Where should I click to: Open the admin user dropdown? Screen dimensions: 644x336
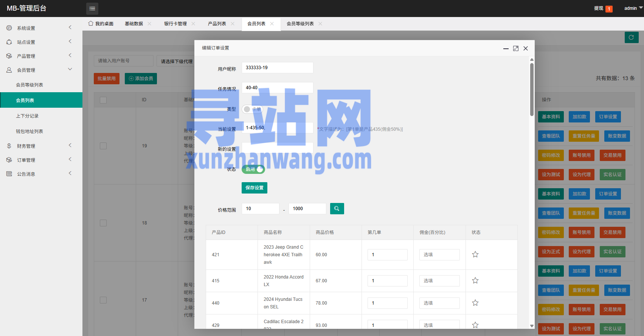(633, 8)
